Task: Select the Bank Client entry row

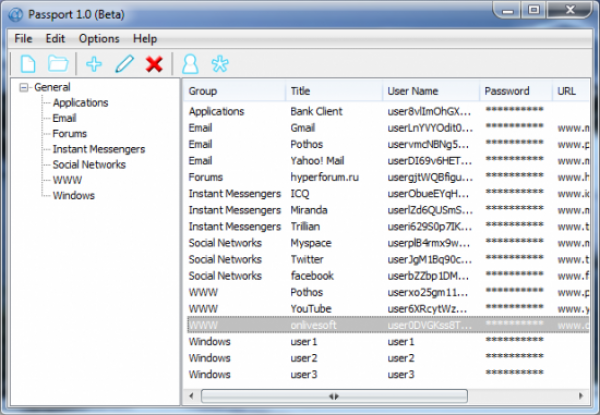Action: [318, 111]
